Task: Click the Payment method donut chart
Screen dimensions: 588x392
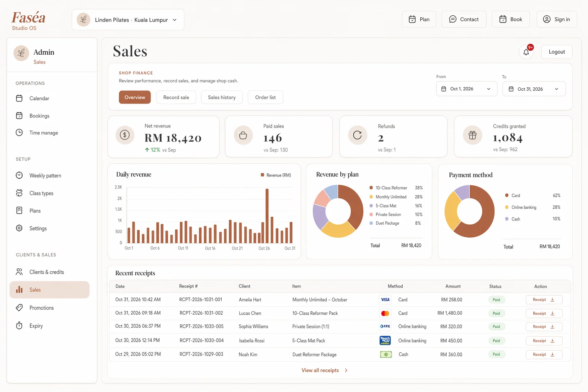Action: pyautogui.click(x=469, y=211)
